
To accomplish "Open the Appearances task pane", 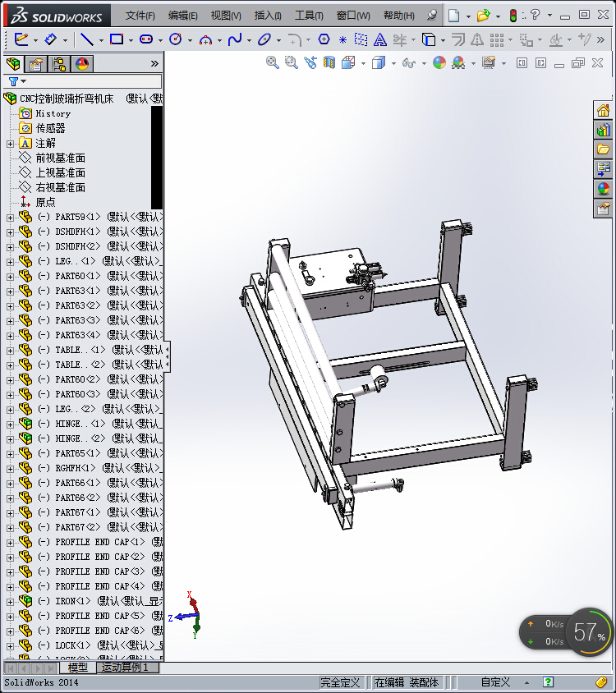I will click(x=603, y=189).
